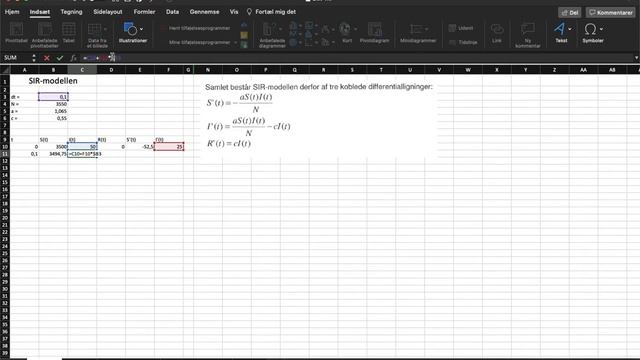Viewport: 640px width, 360px height.
Task: Expand the Tekst dropdown arrow
Action: [570, 29]
